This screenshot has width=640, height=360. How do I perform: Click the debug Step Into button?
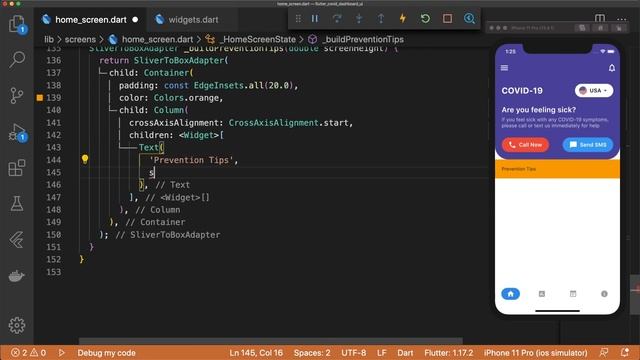click(359, 18)
